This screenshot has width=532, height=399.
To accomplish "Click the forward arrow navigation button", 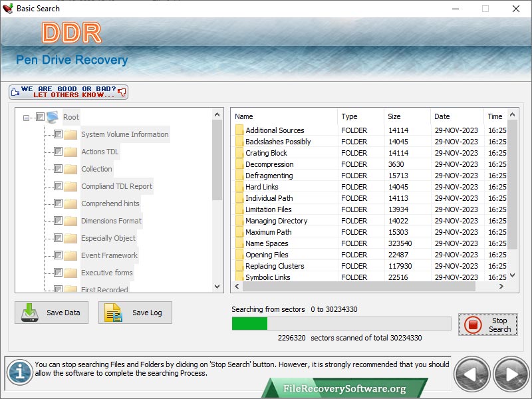I will tap(511, 374).
